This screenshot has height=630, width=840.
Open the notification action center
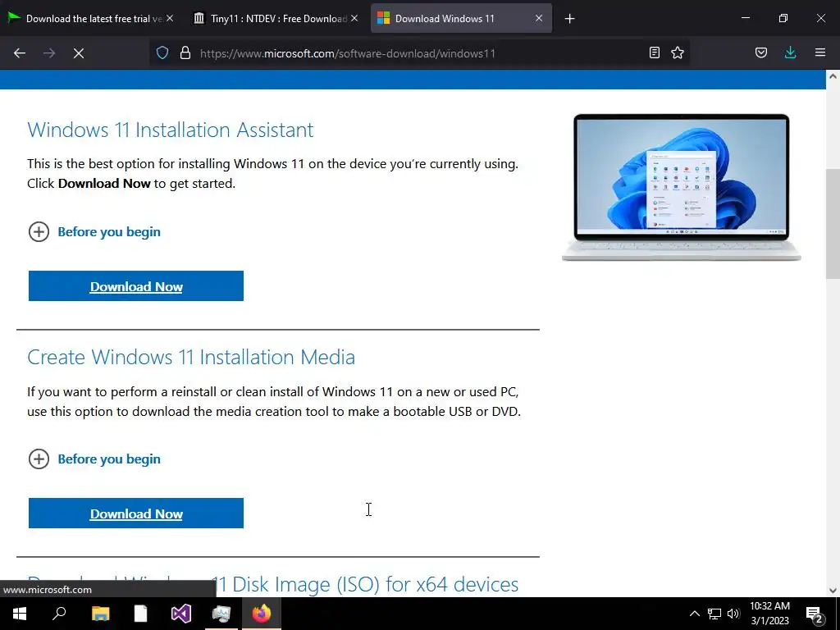click(814, 614)
